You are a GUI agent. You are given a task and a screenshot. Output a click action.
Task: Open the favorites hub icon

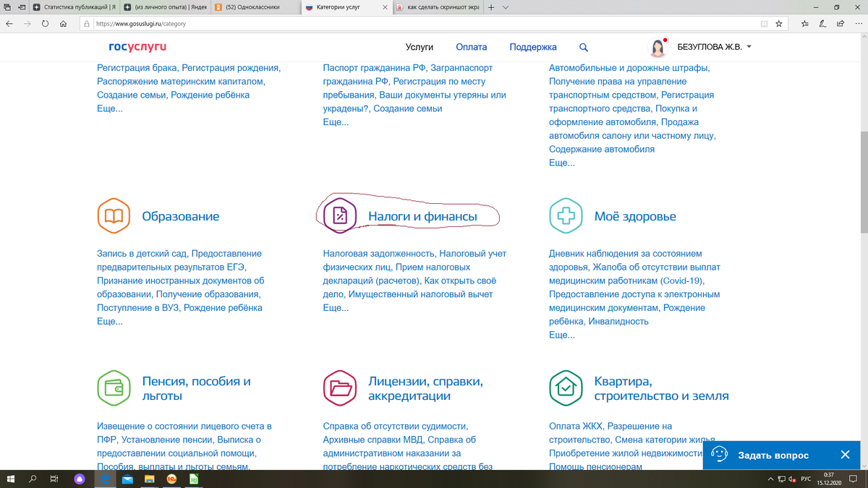(x=805, y=23)
